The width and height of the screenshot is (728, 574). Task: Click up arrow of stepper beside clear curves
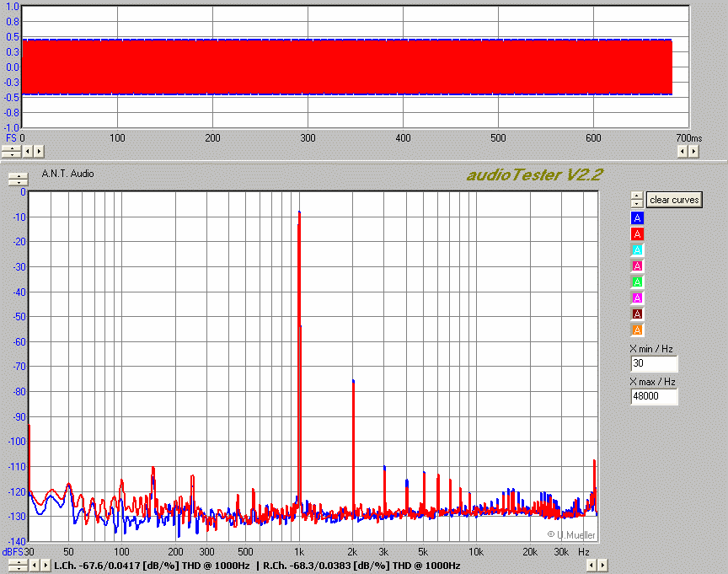(x=637, y=196)
